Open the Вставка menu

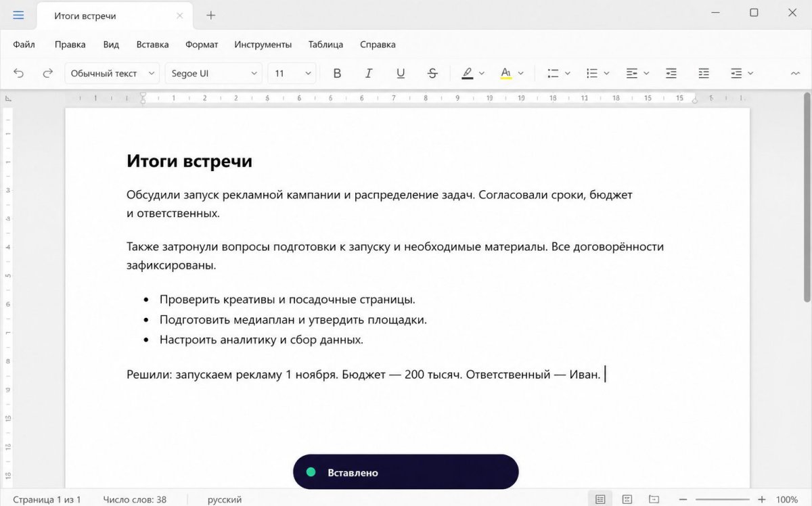coord(152,45)
